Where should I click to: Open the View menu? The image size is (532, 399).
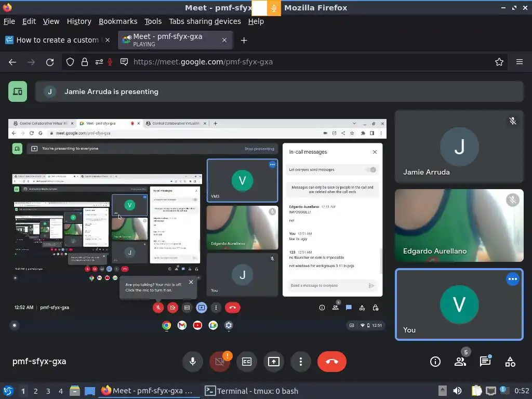pyautogui.click(x=51, y=21)
